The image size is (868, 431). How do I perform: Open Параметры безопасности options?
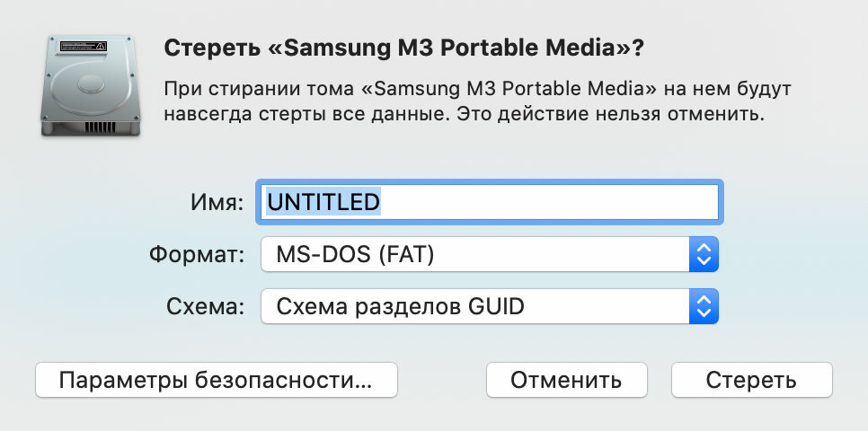217,380
